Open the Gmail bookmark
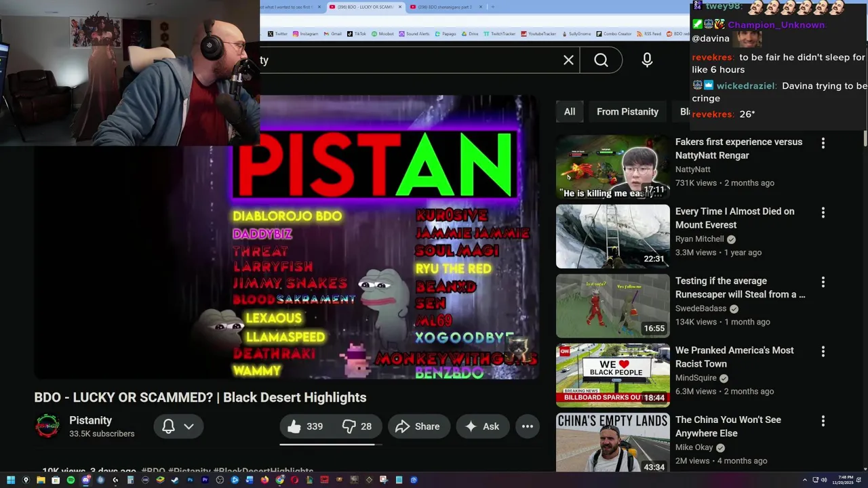Viewport: 868px width, 488px height. (x=333, y=33)
